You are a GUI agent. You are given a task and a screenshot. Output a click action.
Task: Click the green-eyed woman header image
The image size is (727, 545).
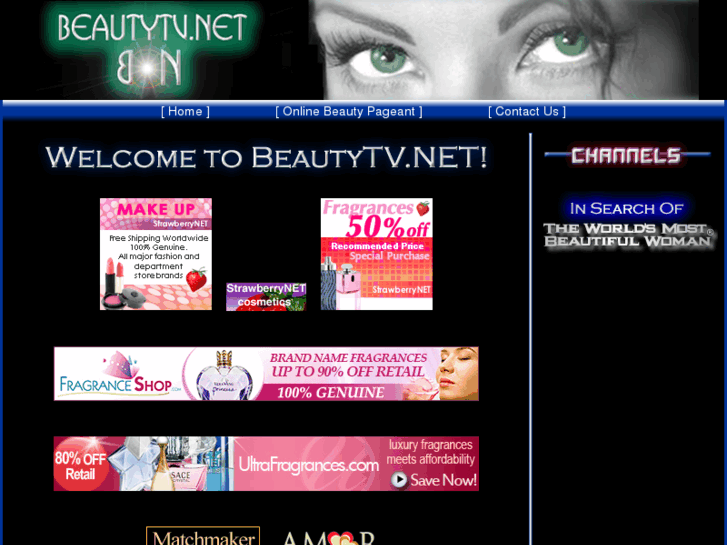pos(504,50)
